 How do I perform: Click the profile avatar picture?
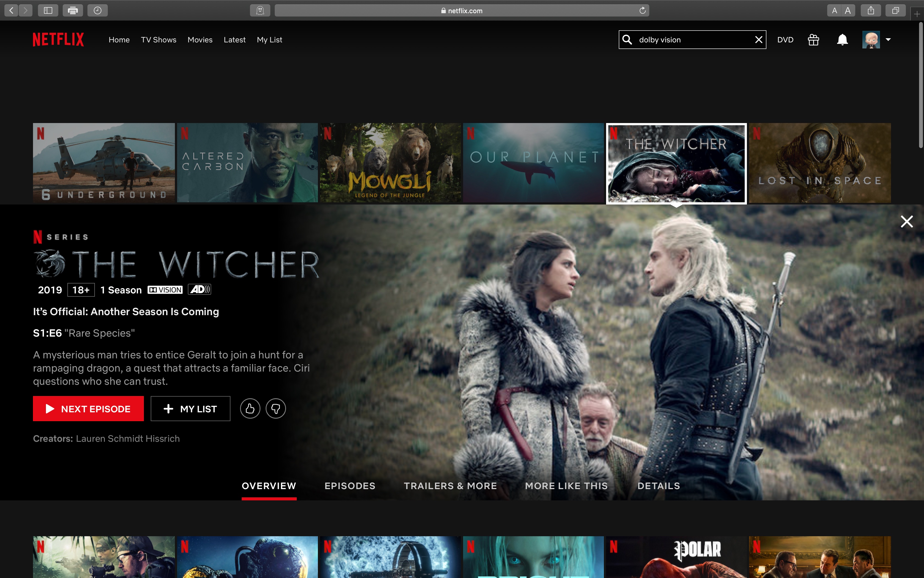pos(871,40)
